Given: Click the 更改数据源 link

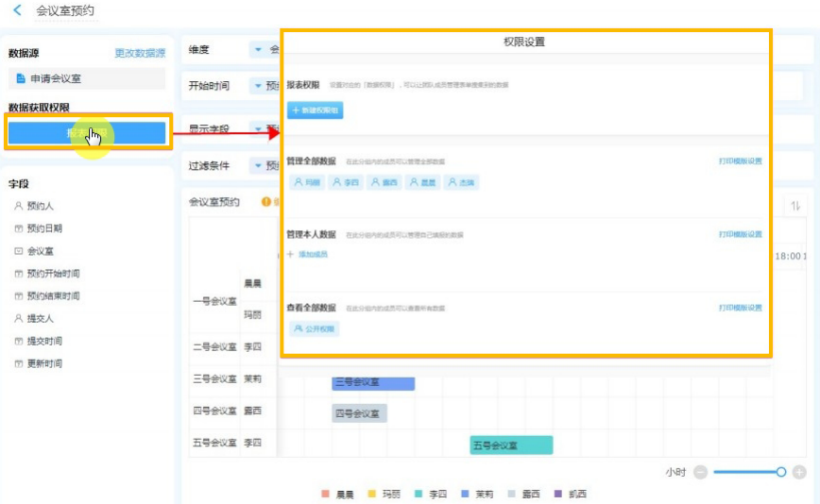Looking at the screenshot, I should point(140,54).
